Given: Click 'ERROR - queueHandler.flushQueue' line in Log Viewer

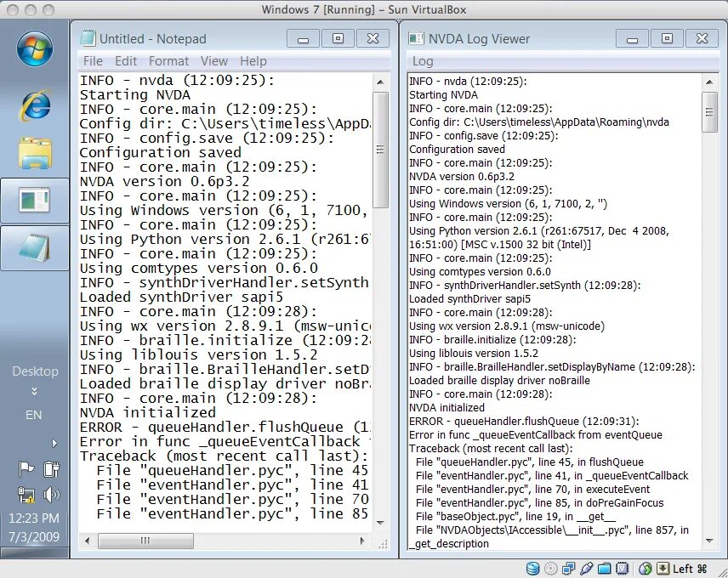Looking at the screenshot, I should click(524, 422).
